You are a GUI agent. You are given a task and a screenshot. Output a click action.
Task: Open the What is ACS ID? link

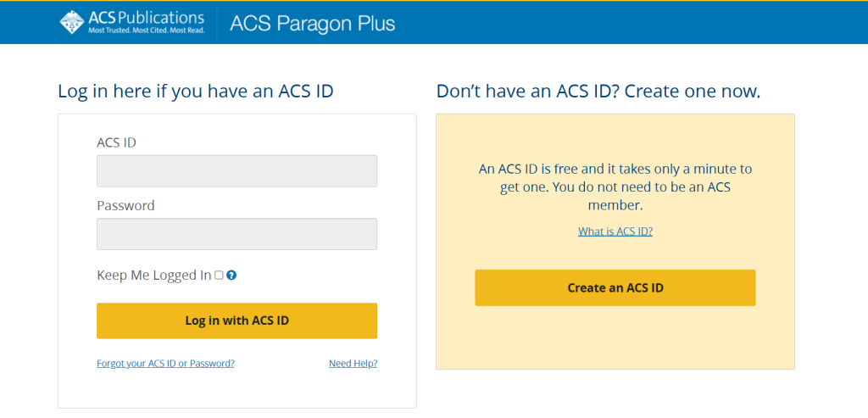615,231
